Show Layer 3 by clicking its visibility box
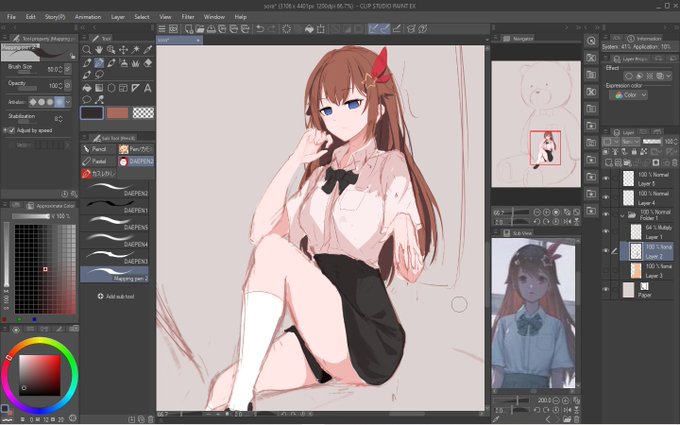Image resolution: width=680 pixels, height=425 pixels. pyautogui.click(x=606, y=270)
